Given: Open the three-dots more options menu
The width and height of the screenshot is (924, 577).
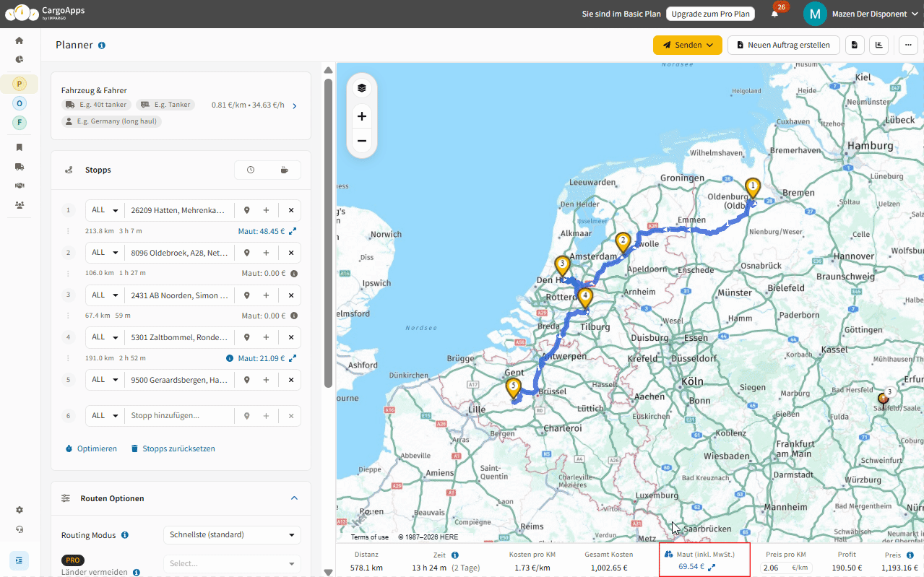Looking at the screenshot, I should pyautogui.click(x=907, y=45).
